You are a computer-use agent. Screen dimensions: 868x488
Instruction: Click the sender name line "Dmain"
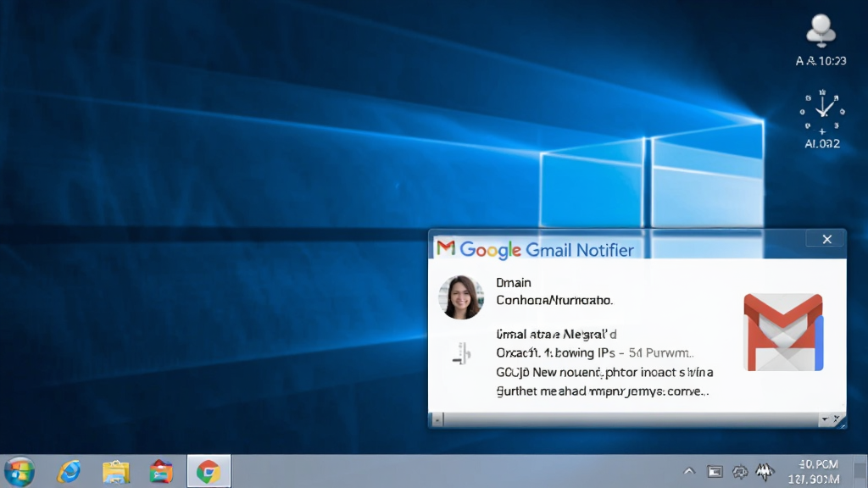pos(513,283)
